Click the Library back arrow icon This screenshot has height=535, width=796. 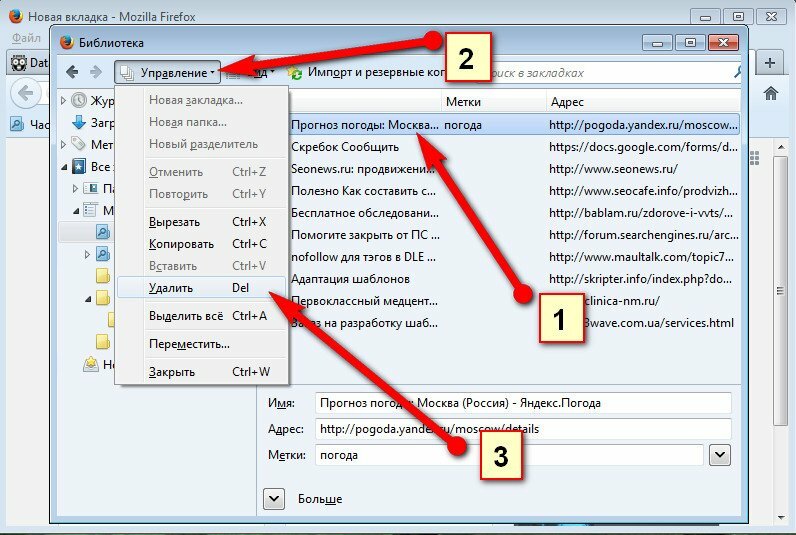[x=72, y=72]
